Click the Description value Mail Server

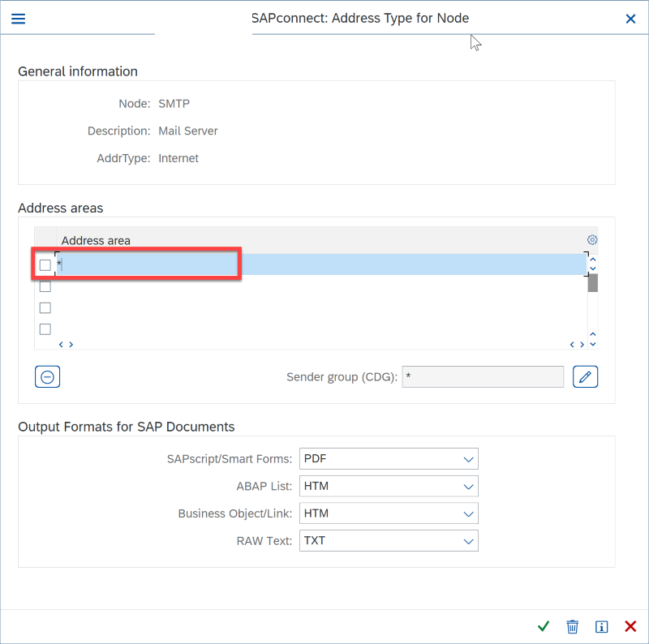tap(188, 131)
